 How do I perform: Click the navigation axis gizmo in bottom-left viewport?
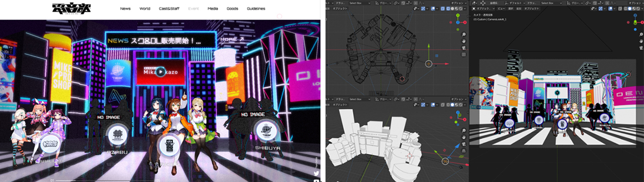click(x=458, y=119)
